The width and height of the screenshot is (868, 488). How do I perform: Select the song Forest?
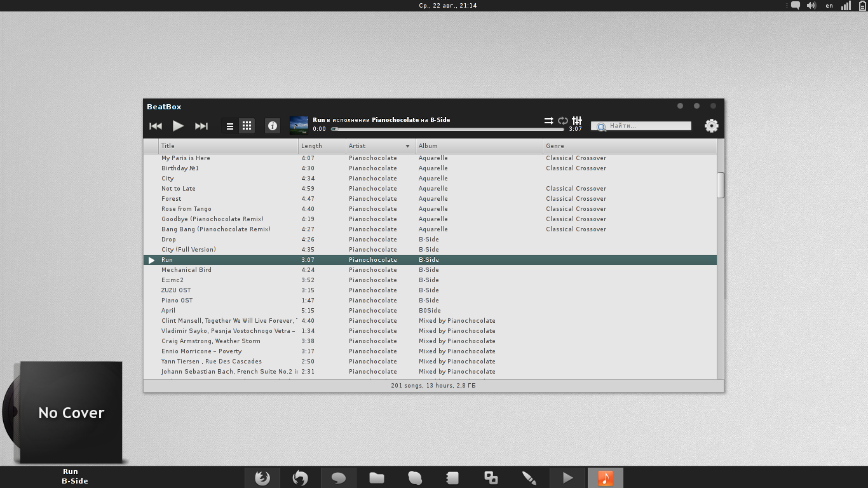tap(171, 199)
